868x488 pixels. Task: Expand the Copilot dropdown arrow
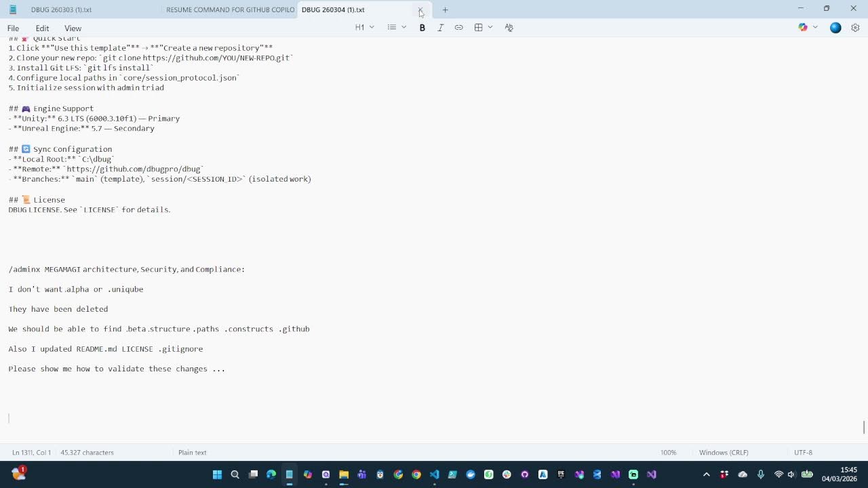click(x=815, y=28)
